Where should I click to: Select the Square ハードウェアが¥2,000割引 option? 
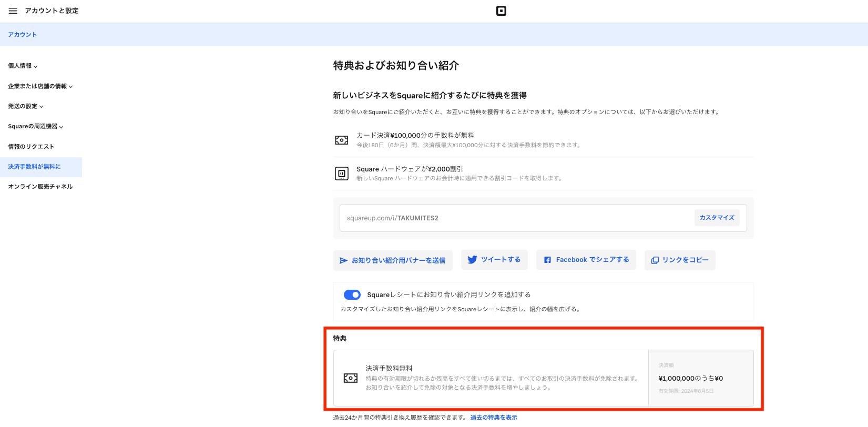544,174
